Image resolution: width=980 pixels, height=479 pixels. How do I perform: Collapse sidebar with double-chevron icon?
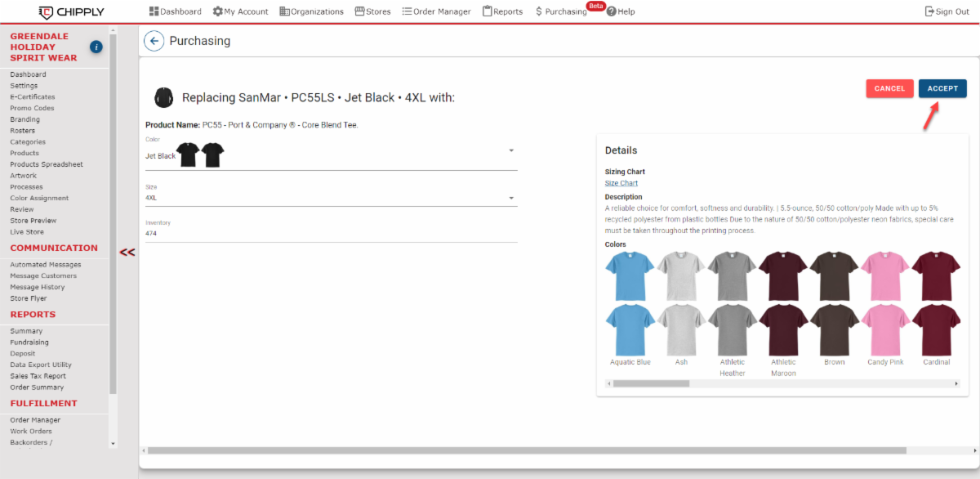click(x=127, y=252)
